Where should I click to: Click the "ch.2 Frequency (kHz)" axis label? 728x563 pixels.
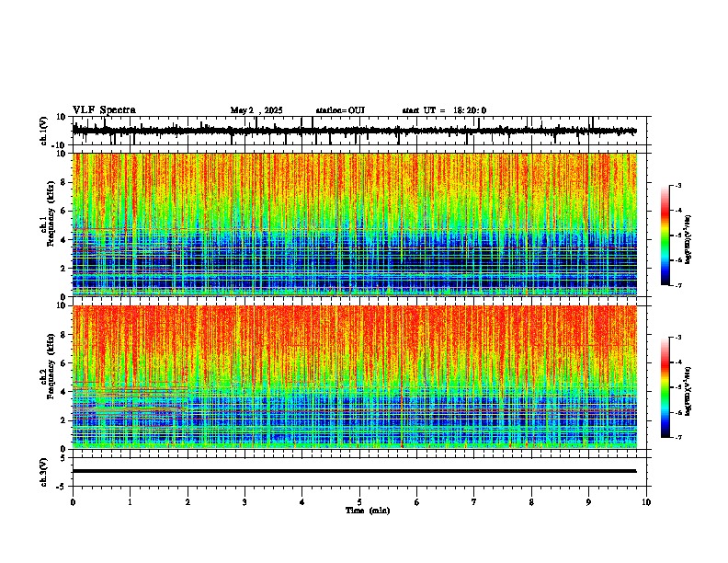[48, 365]
